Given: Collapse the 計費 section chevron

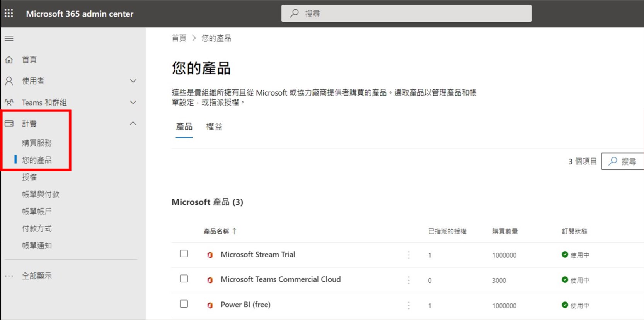Looking at the screenshot, I should tap(133, 123).
